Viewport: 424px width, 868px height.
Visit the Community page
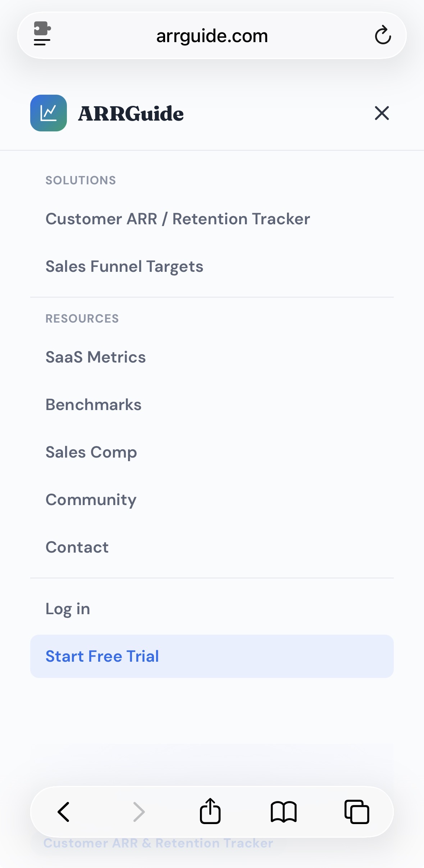coord(91,499)
